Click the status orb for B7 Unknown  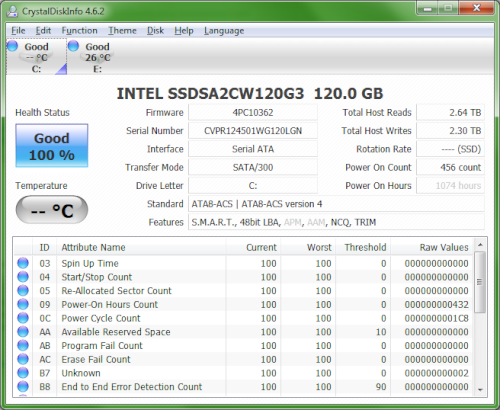[23, 373]
